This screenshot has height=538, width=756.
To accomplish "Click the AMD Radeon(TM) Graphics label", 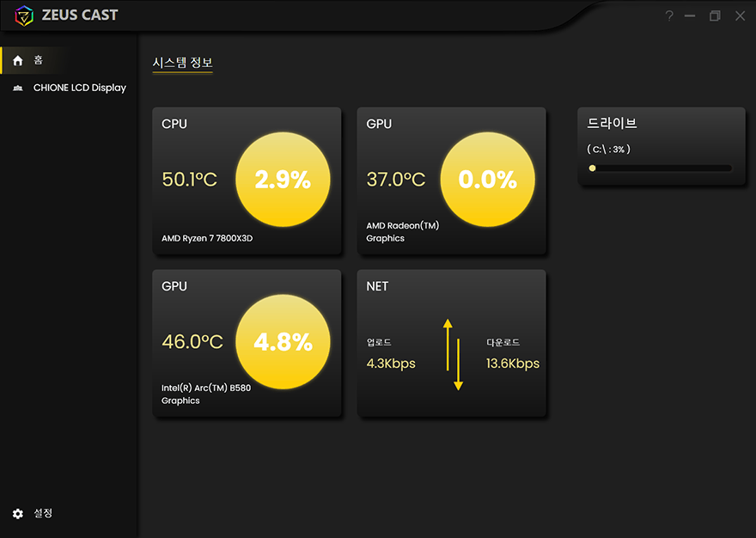I will click(x=403, y=232).
